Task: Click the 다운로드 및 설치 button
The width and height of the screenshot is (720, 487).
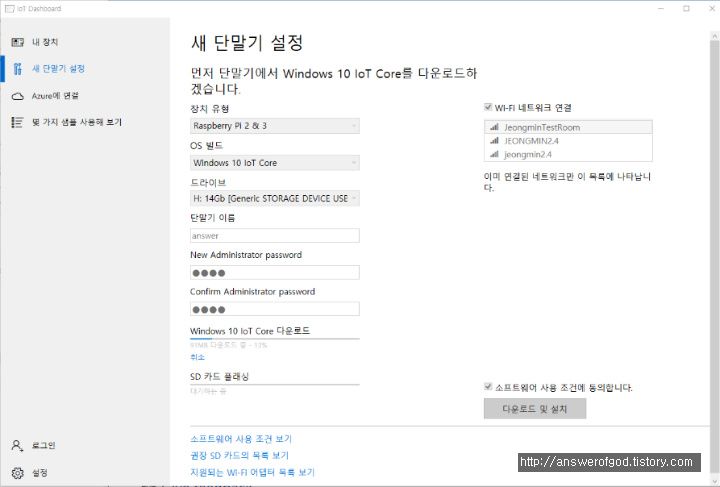Action: click(535, 409)
